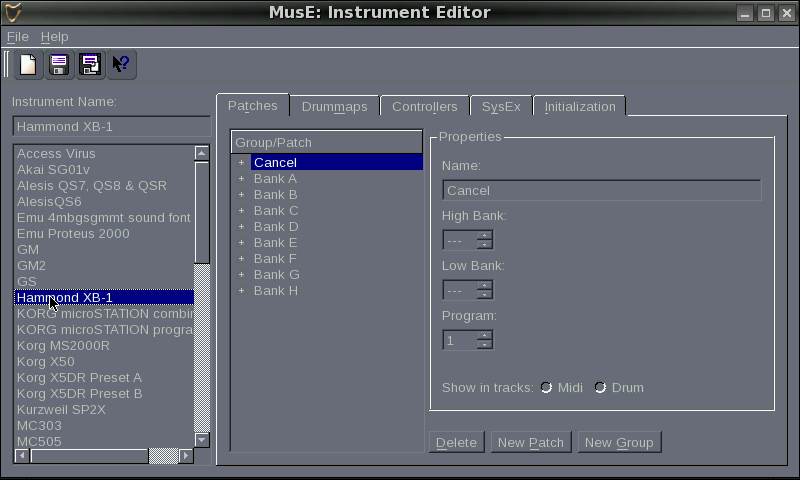800x480 pixels.
Task: Switch to the Patches tab
Action: [x=253, y=106]
